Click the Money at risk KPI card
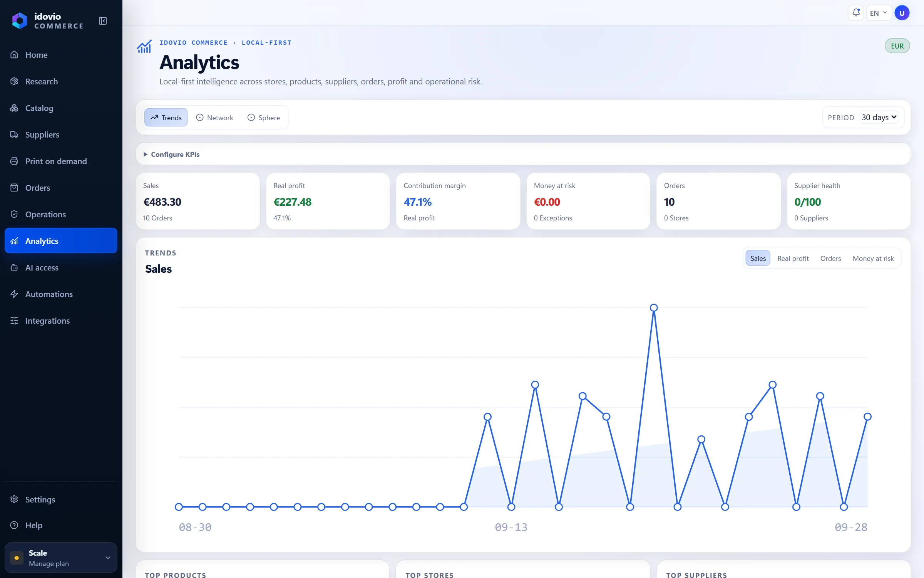The image size is (924, 578). pyautogui.click(x=588, y=201)
